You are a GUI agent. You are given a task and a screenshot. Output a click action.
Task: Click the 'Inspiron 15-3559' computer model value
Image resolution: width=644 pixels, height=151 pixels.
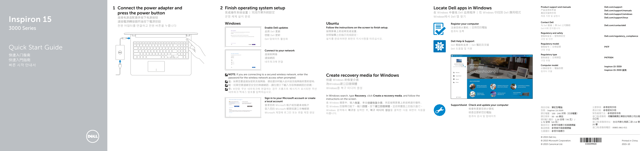point(613,66)
